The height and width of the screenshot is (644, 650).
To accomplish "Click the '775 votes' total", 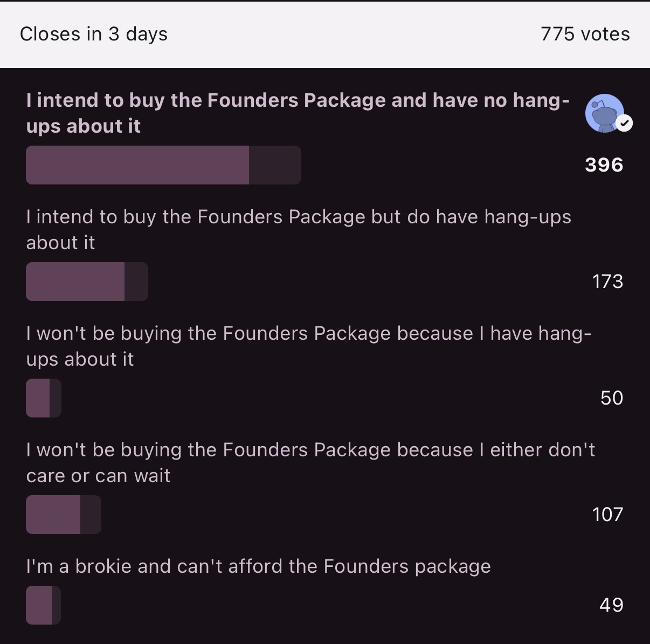I will (x=585, y=34).
